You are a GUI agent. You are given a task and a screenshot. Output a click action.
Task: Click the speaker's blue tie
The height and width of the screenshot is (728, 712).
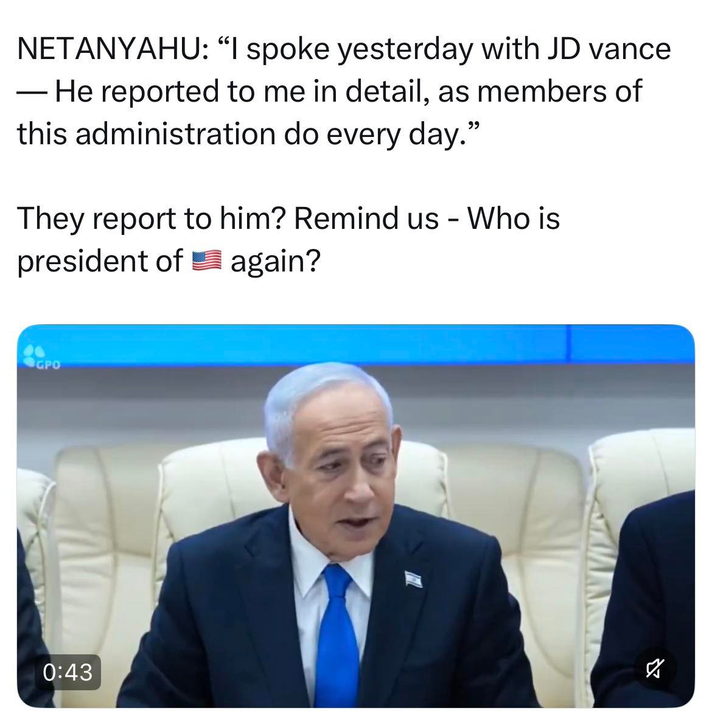tap(337, 636)
